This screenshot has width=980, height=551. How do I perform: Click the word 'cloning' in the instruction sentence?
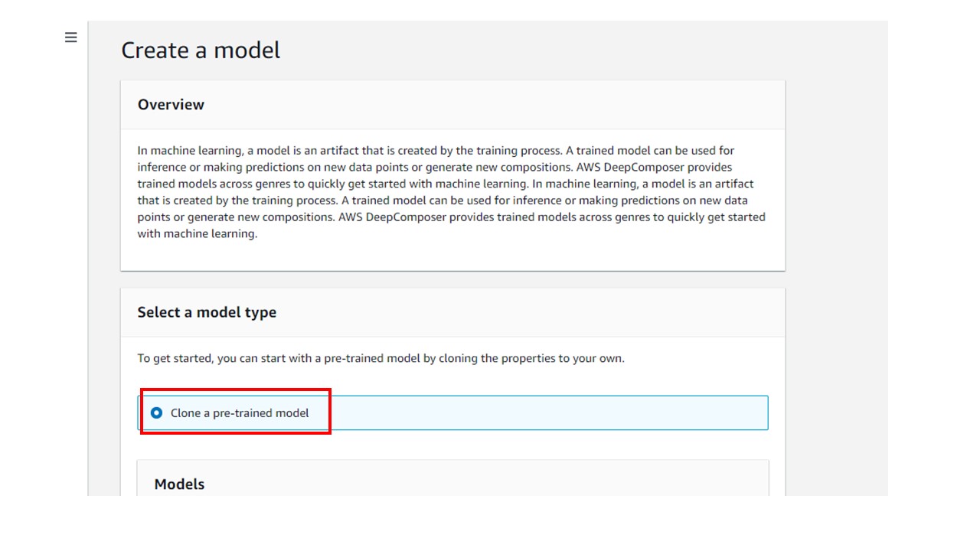[x=458, y=358]
